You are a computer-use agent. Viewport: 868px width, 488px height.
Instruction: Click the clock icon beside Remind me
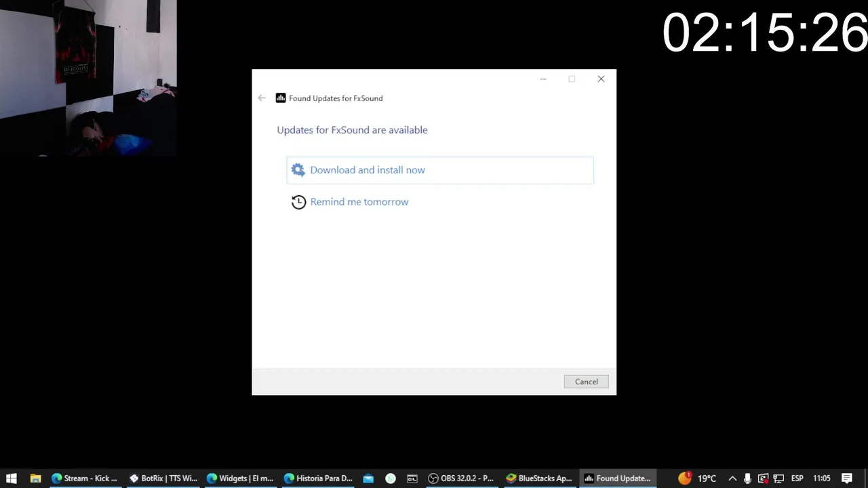coord(298,202)
